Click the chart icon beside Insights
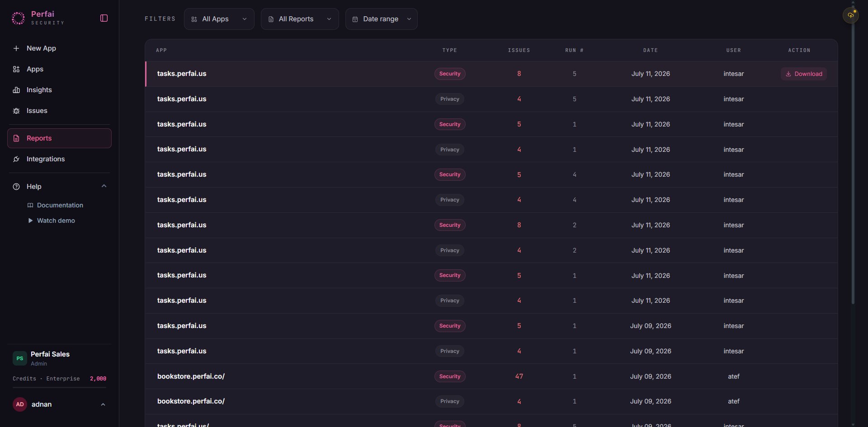 coord(16,90)
